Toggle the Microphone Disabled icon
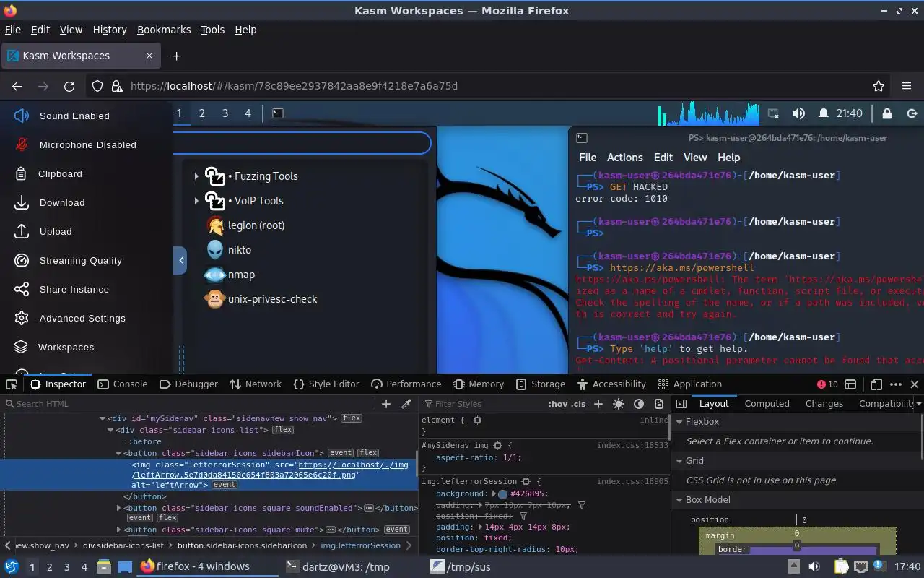924x578 pixels. (22, 144)
